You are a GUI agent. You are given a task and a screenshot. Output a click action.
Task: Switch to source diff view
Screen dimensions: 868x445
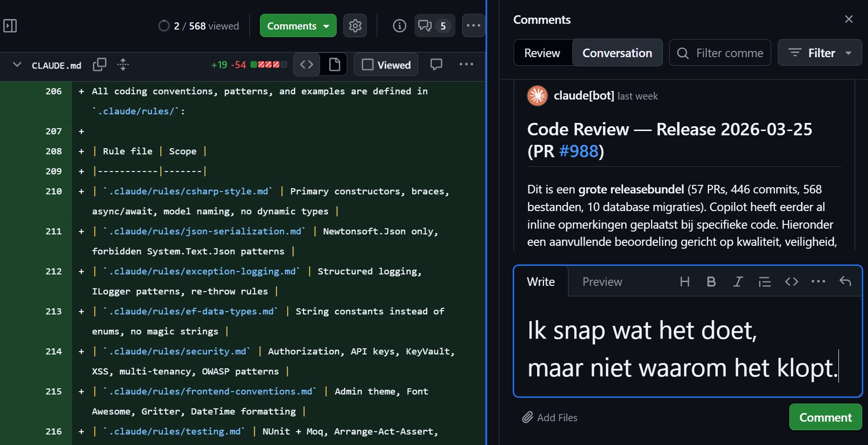coord(307,64)
